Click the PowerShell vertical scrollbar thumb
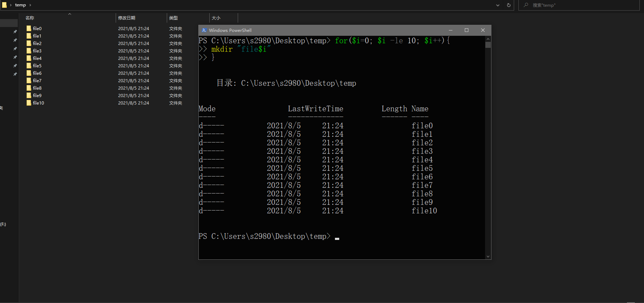644x303 pixels. tap(488, 45)
